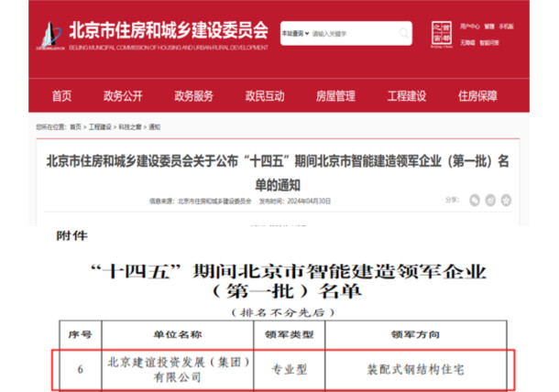Click the serial number cell 6
Image resolution: width=559 pixels, height=392 pixels.
[x=81, y=369]
